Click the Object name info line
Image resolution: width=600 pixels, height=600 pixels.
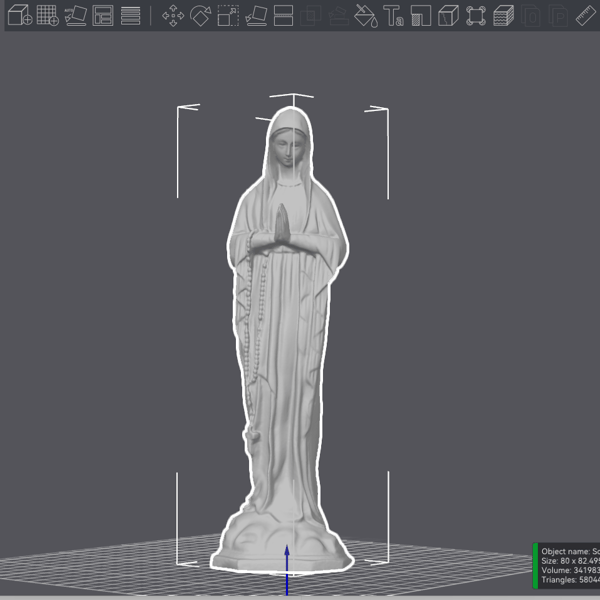(x=570, y=551)
